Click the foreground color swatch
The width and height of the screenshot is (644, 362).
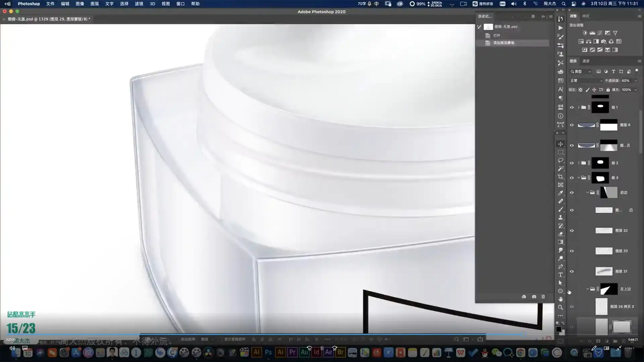pyautogui.click(x=558, y=329)
